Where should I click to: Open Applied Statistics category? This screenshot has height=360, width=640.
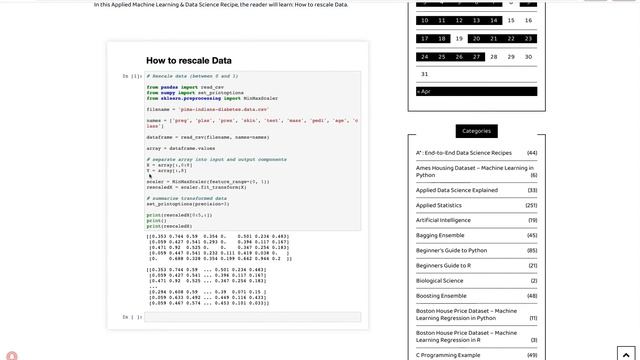coord(439,205)
